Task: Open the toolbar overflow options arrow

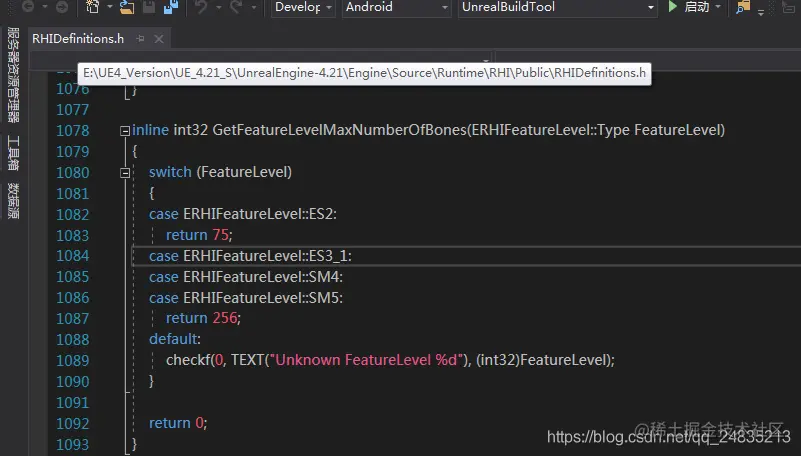Action: click(761, 11)
